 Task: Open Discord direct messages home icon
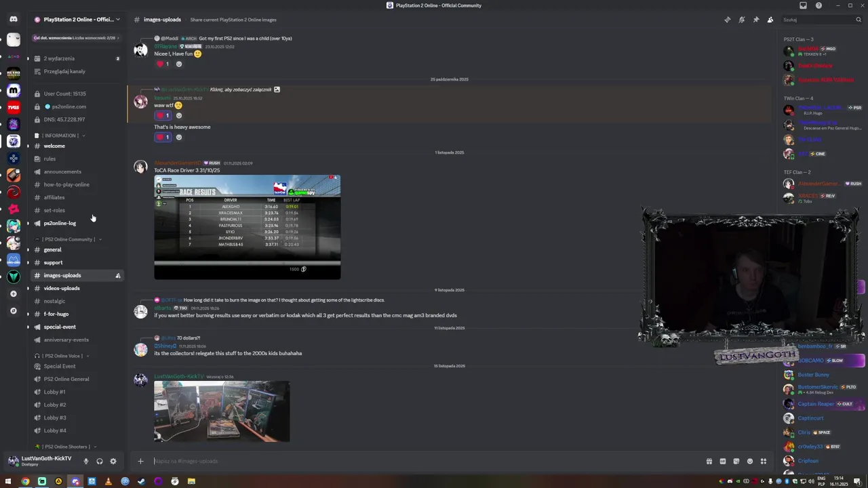[14, 19]
